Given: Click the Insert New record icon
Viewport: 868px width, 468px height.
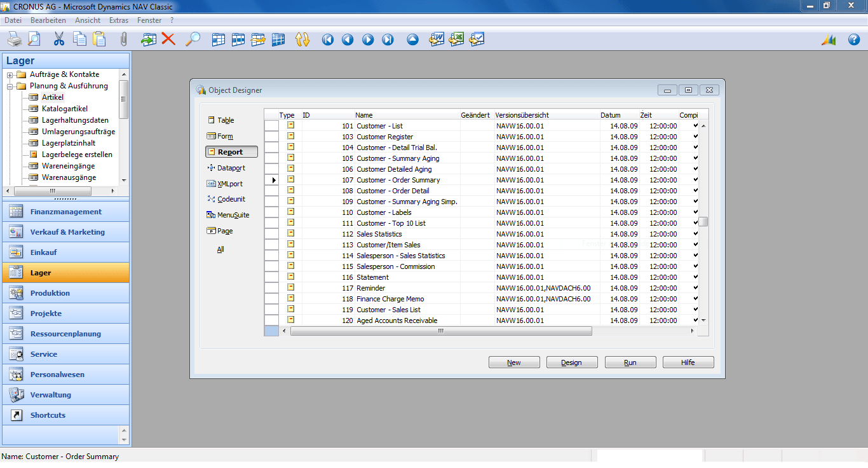Looking at the screenshot, I should coord(148,39).
